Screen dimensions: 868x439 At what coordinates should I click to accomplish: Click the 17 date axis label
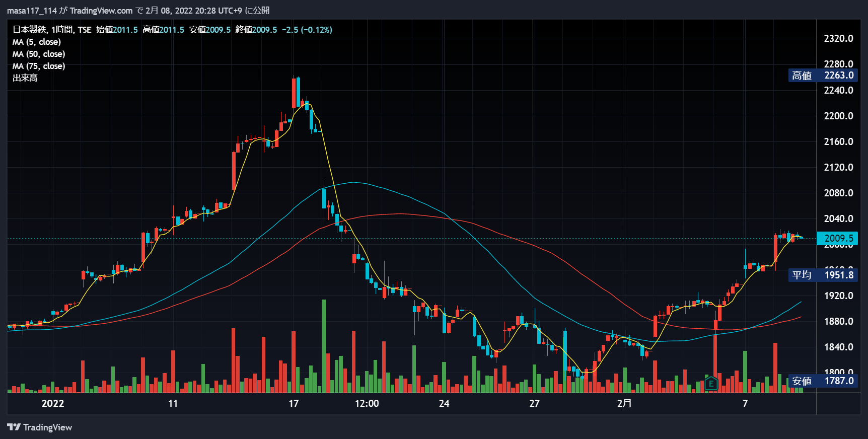[294, 403]
